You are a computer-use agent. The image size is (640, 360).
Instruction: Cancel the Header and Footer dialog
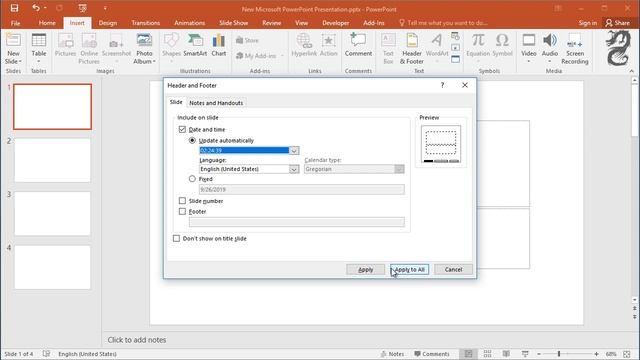(x=453, y=269)
